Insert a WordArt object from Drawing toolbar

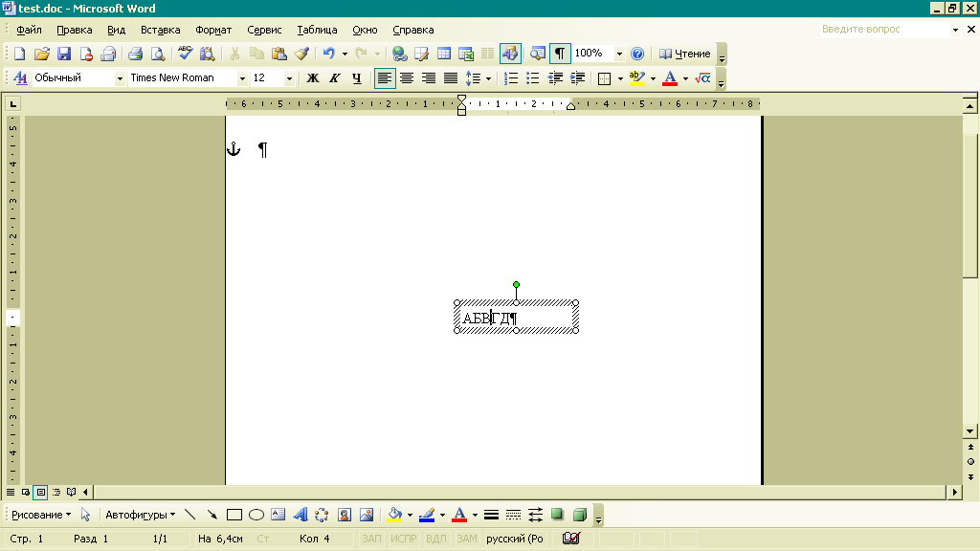300,515
